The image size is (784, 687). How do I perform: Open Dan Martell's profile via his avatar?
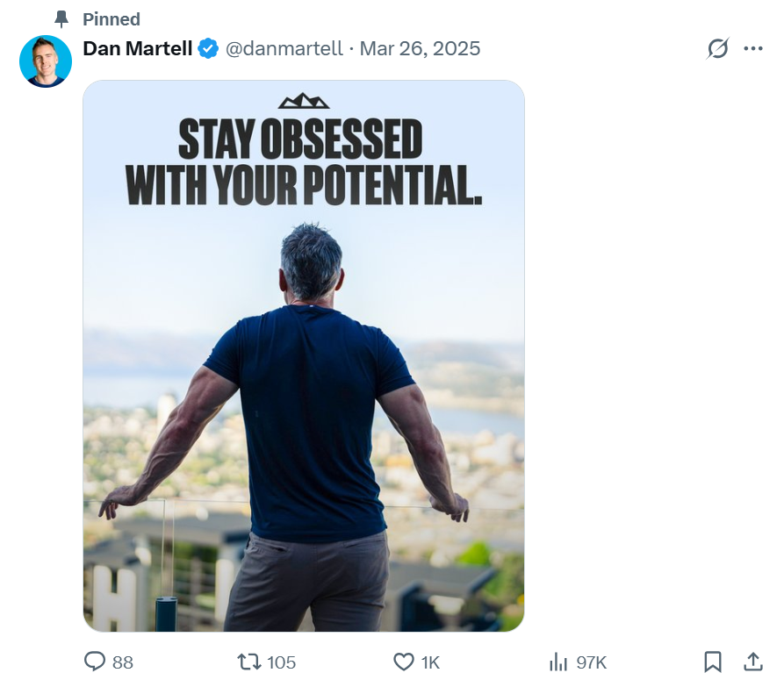pyautogui.click(x=45, y=61)
